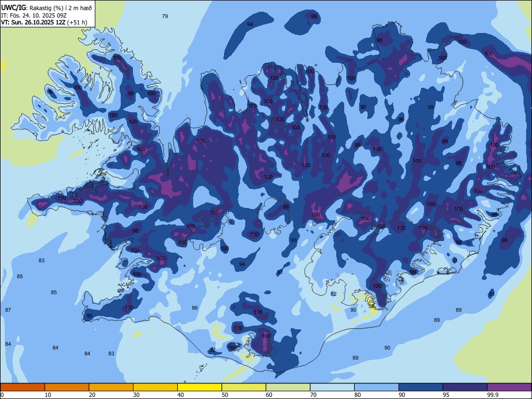Image resolution: width=532 pixels, height=399 pixels.
Task: Pick the bright yellow 40–50 legend swatch
Action: [199, 387]
